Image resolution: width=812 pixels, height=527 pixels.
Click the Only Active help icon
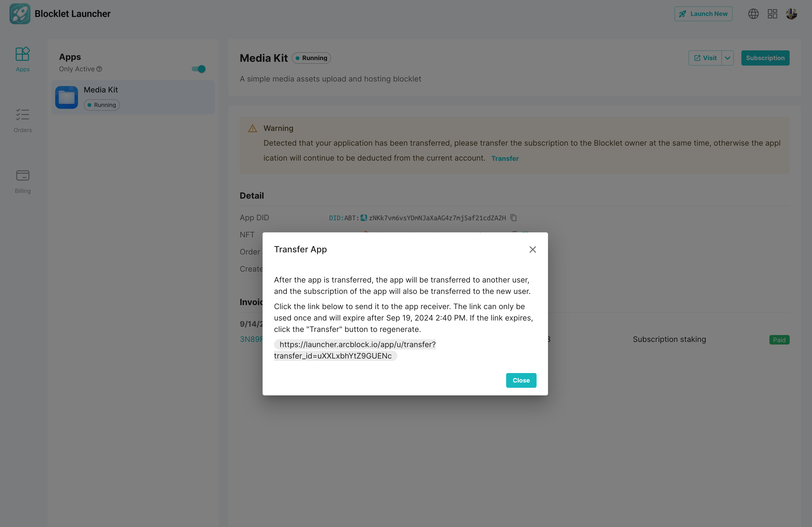click(x=99, y=69)
